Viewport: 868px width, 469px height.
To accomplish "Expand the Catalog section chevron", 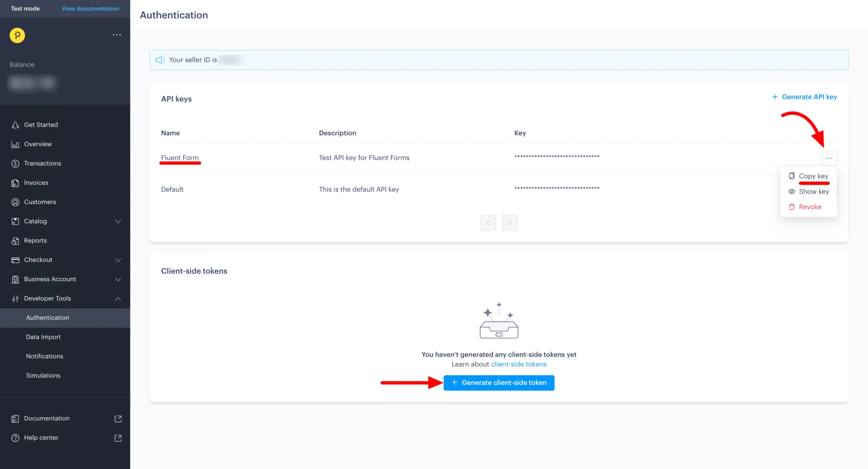I will point(118,221).
